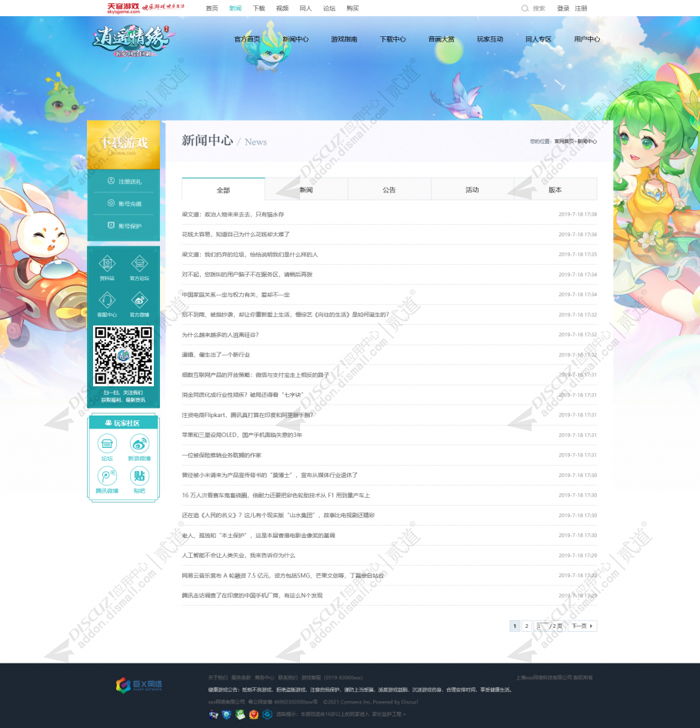Switch to the 活动 tab

pos(472,190)
